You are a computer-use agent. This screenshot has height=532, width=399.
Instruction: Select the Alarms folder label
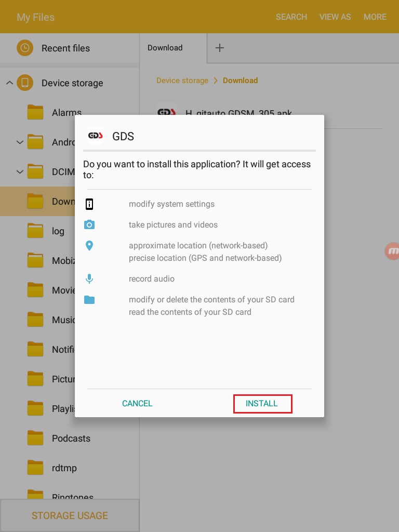(x=66, y=112)
